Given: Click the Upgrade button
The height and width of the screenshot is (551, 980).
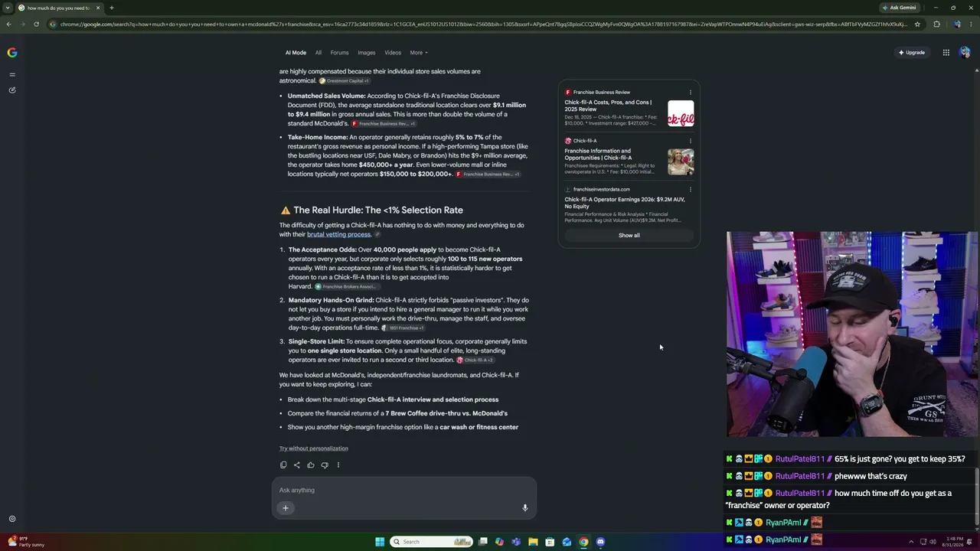Looking at the screenshot, I should click(x=911, y=53).
